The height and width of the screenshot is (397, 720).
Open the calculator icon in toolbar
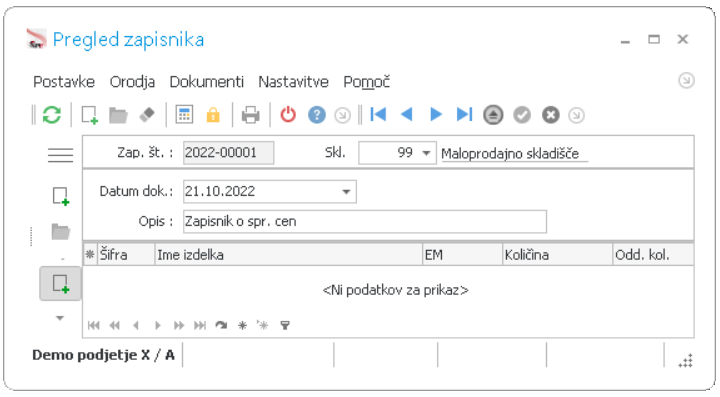pos(184,115)
